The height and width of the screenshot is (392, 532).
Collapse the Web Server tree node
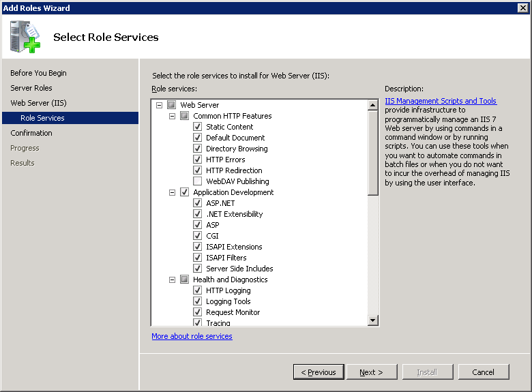159,105
